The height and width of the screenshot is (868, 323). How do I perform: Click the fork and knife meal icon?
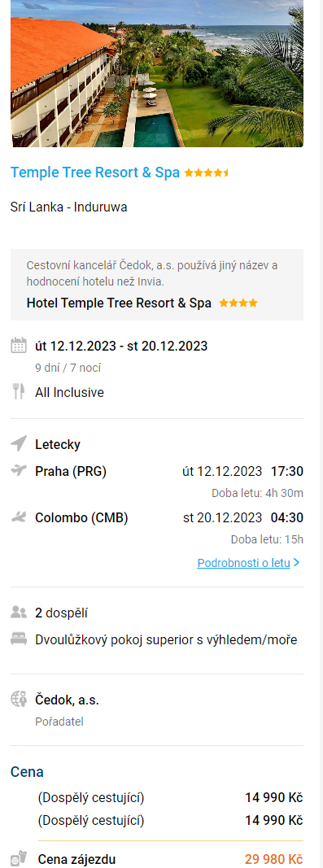pos(18,391)
